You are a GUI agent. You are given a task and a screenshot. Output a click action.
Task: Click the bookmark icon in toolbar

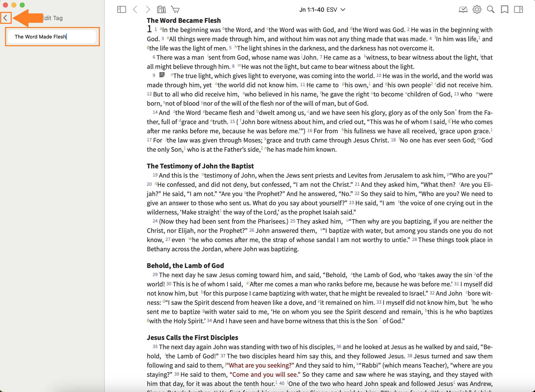[x=504, y=9]
